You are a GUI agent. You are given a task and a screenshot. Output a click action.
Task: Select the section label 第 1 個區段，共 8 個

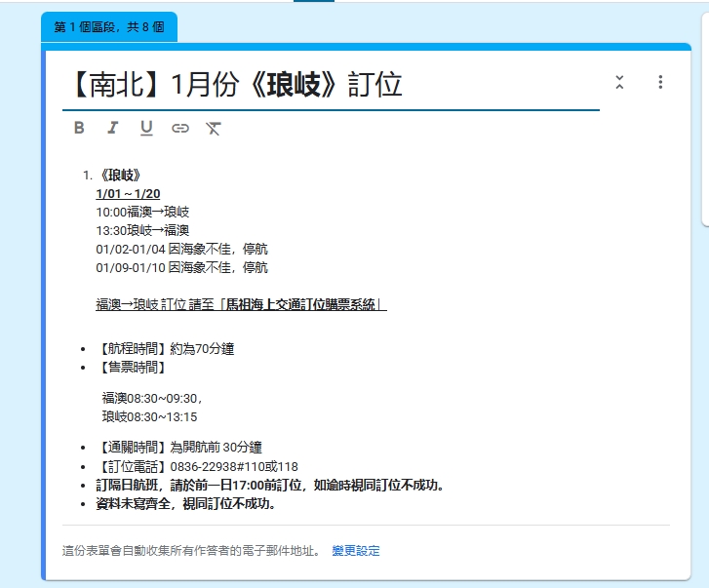(109, 27)
